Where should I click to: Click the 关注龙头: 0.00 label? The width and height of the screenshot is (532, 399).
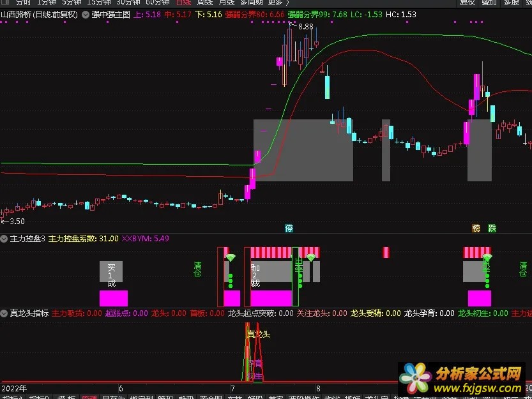[322, 313]
